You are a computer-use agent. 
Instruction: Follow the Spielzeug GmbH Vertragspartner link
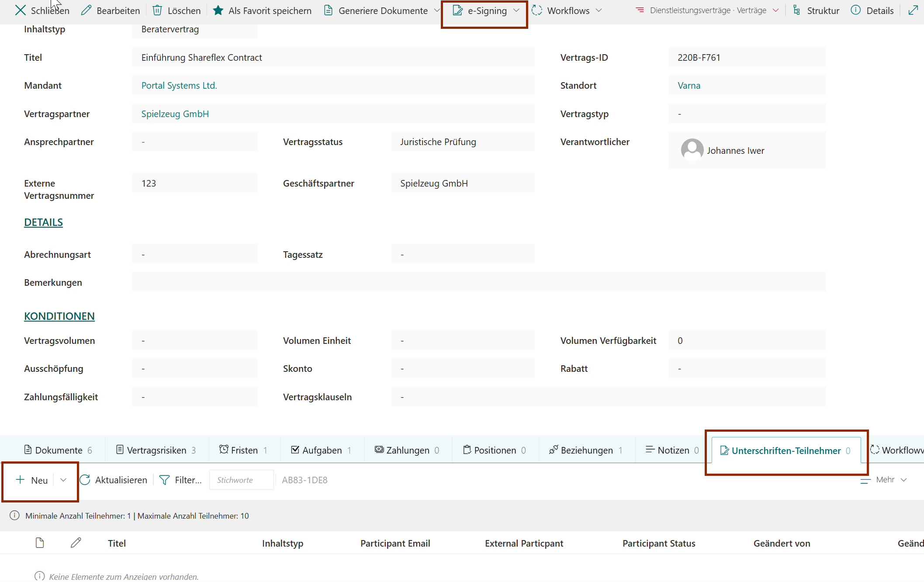pos(175,114)
